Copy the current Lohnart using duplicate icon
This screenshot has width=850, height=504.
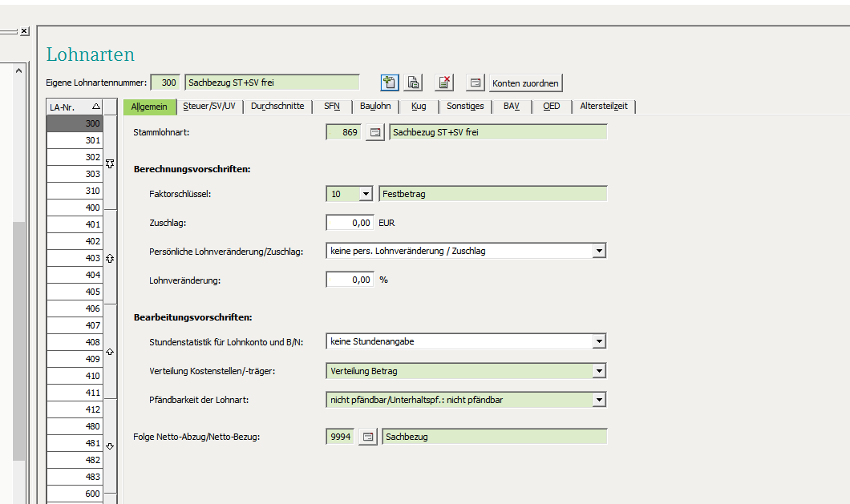412,82
